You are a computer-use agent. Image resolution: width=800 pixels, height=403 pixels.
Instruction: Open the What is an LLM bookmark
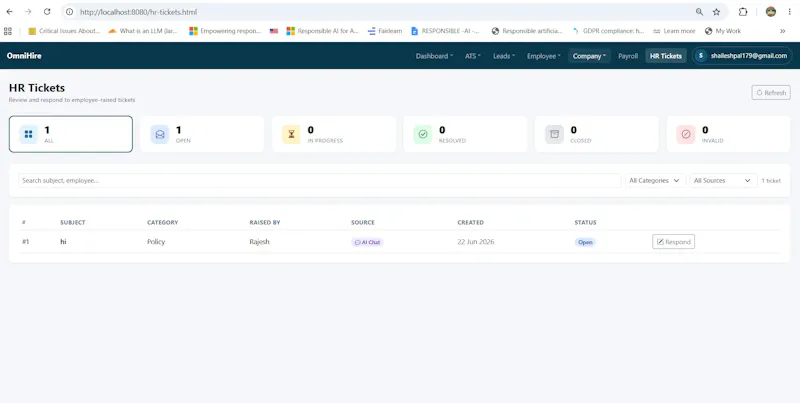click(143, 31)
